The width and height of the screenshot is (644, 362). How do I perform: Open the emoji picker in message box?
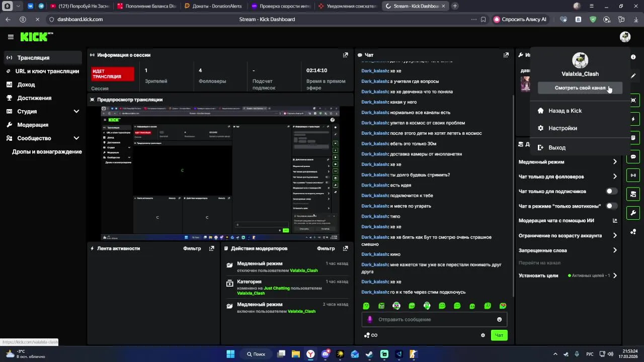coord(499,319)
